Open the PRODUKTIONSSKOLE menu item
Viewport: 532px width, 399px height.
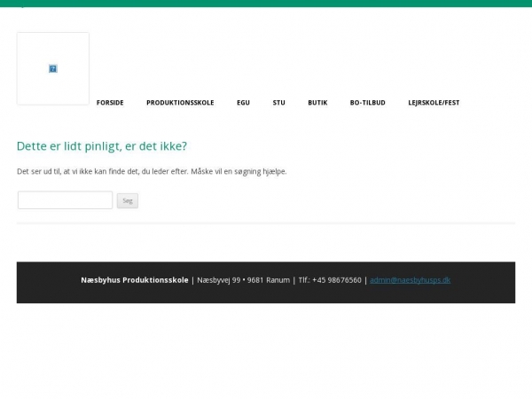[x=180, y=103]
